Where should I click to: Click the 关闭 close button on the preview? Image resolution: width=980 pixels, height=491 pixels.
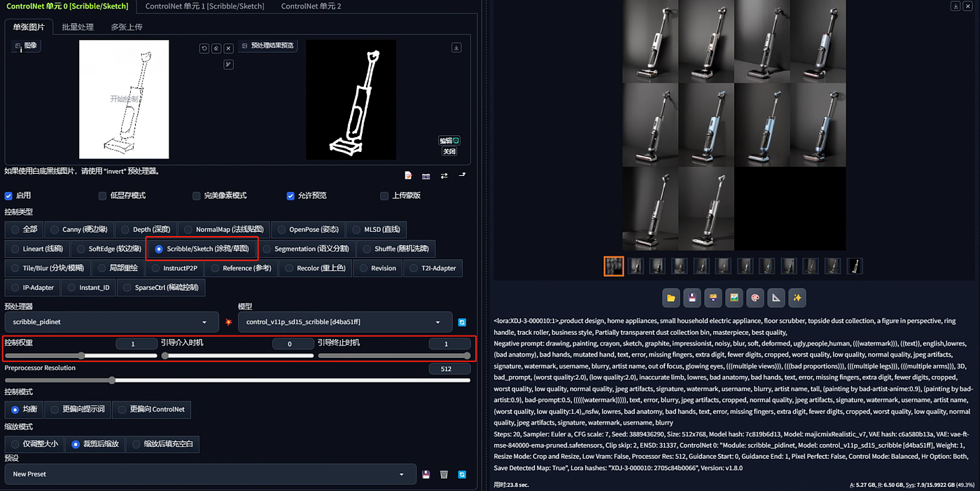[449, 151]
